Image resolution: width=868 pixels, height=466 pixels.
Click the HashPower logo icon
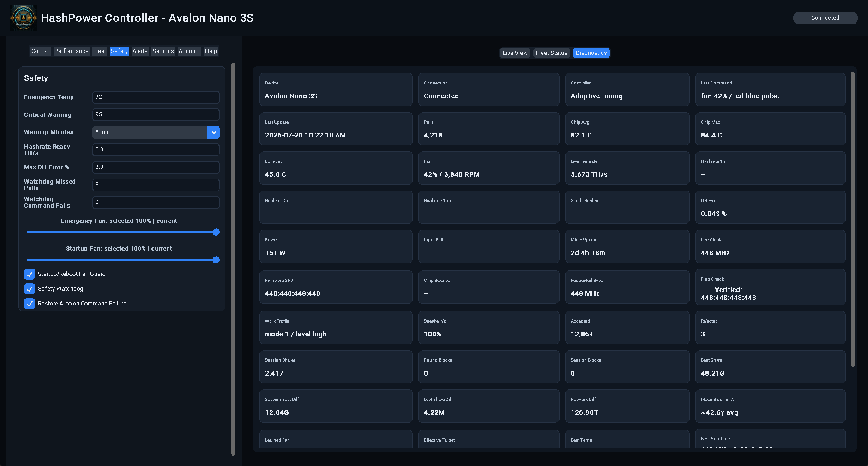23,18
